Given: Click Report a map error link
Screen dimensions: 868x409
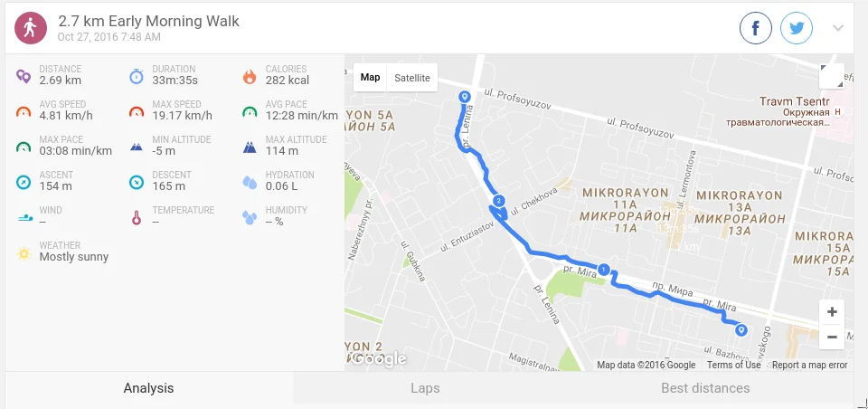Looking at the screenshot, I should click(809, 365).
